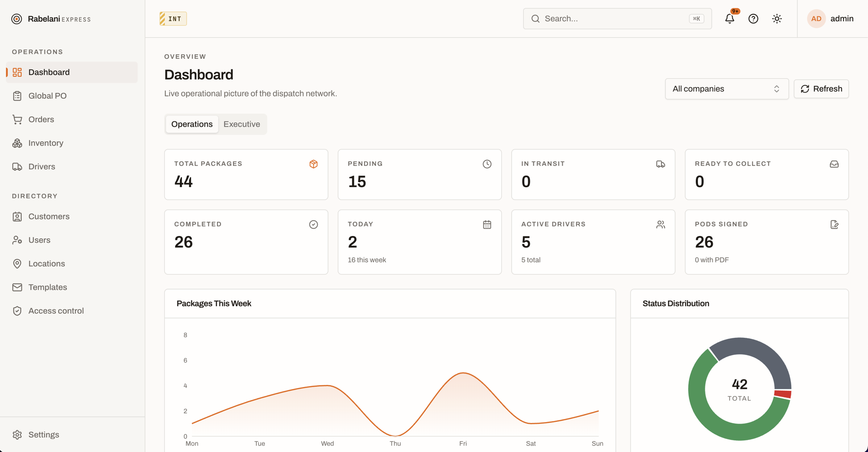This screenshot has height=452, width=868.
Task: Open Settings at sidebar bottom
Action: click(x=72, y=435)
